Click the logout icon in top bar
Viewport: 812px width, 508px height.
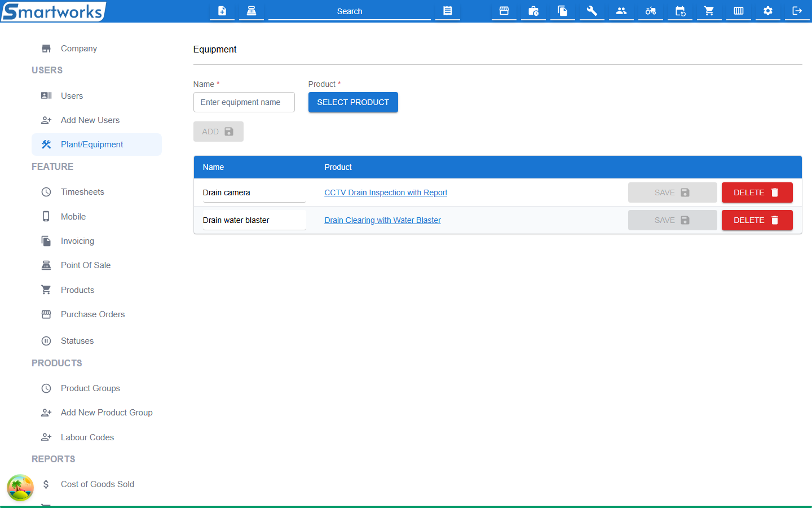pyautogui.click(x=797, y=11)
